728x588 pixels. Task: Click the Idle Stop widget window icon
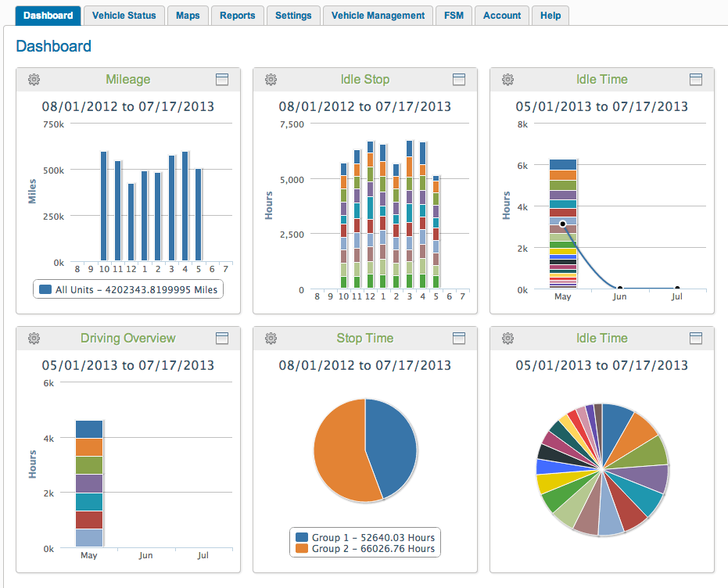click(459, 79)
